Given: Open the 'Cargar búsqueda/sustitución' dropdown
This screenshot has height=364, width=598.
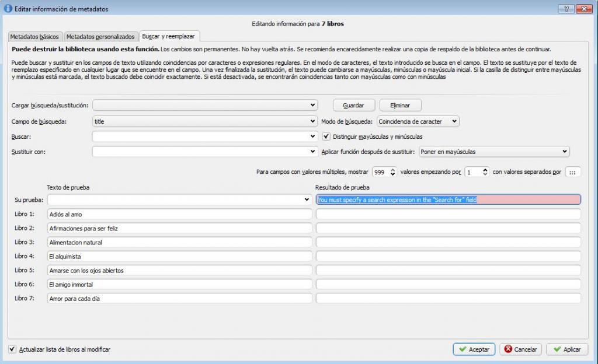Looking at the screenshot, I should point(204,105).
